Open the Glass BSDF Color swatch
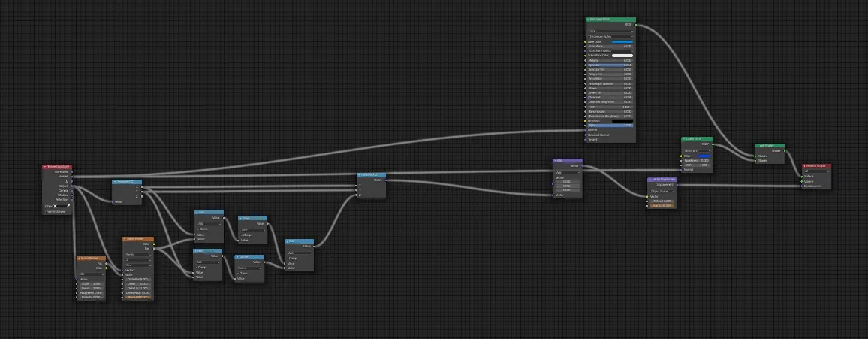868x339 pixels. pyautogui.click(x=705, y=156)
